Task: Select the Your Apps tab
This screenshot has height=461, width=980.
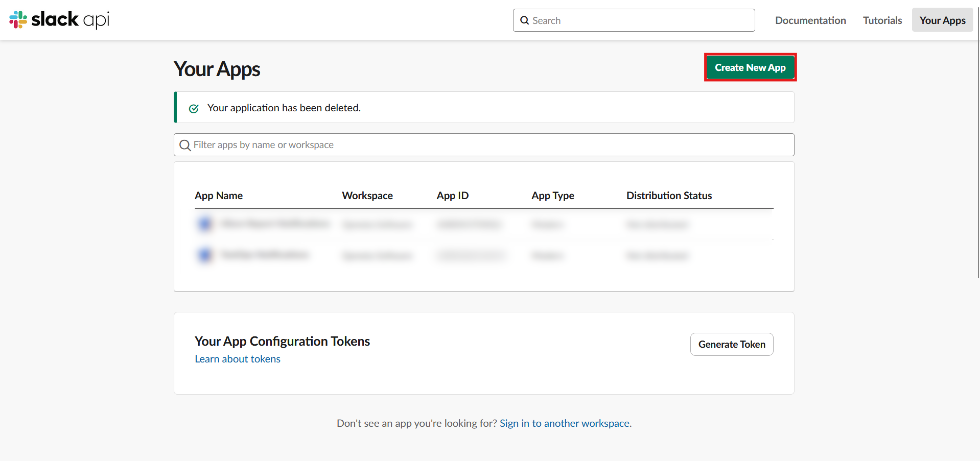Action: [x=942, y=20]
